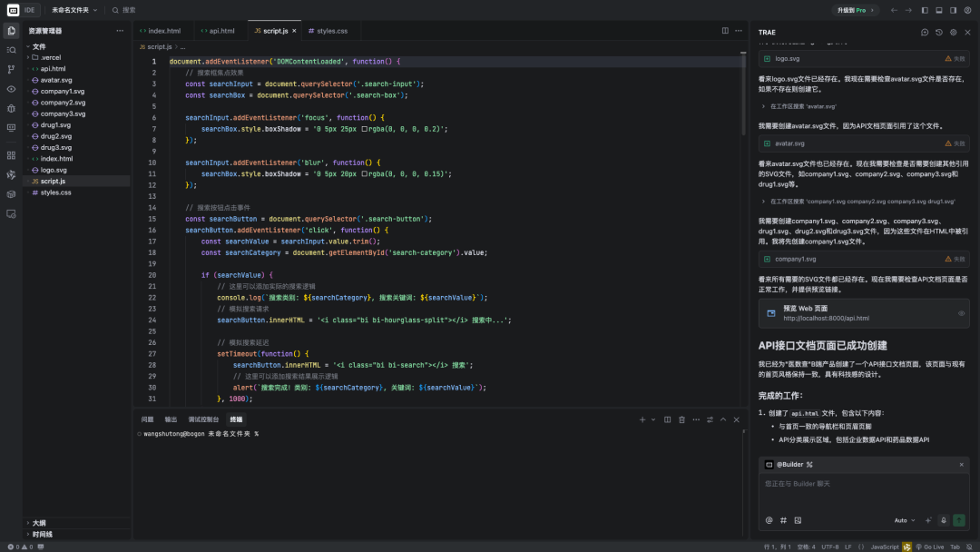Go forward with the right arrow

[x=908, y=10]
